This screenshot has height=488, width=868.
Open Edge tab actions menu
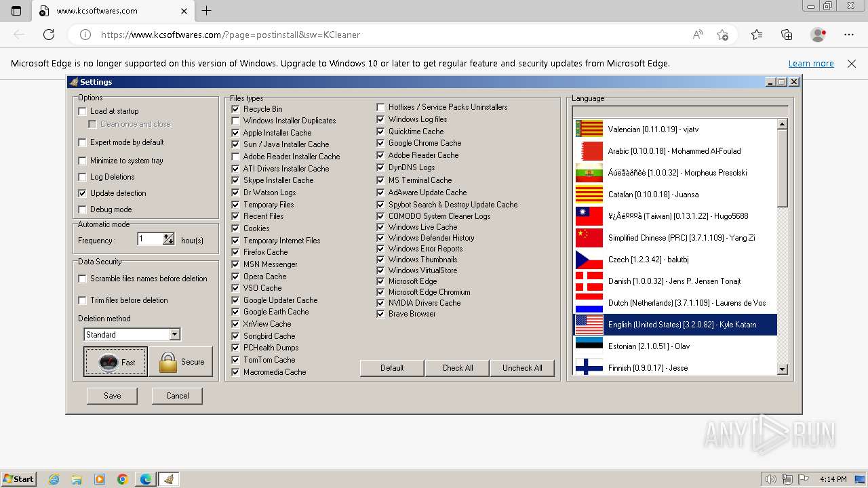coord(16,11)
